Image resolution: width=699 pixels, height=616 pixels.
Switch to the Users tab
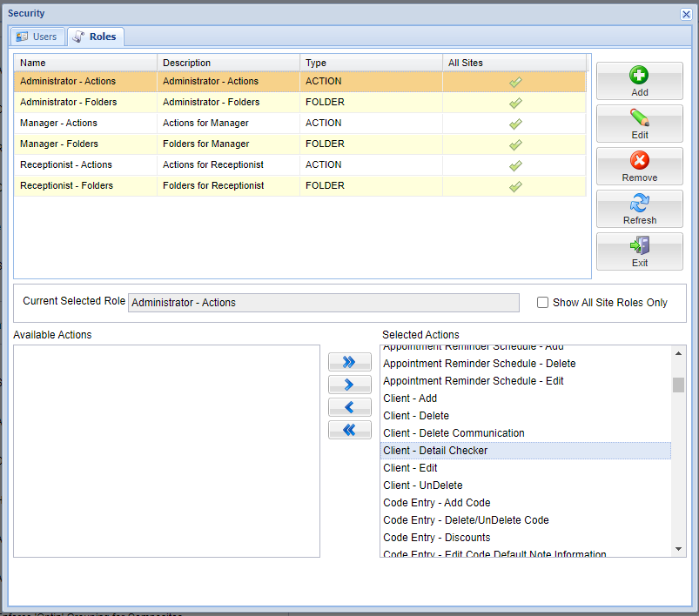(37, 37)
